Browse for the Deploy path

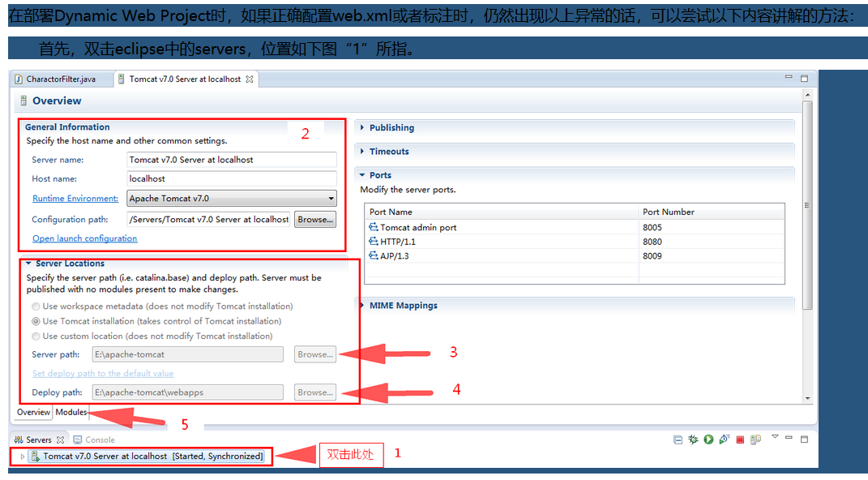coord(314,392)
